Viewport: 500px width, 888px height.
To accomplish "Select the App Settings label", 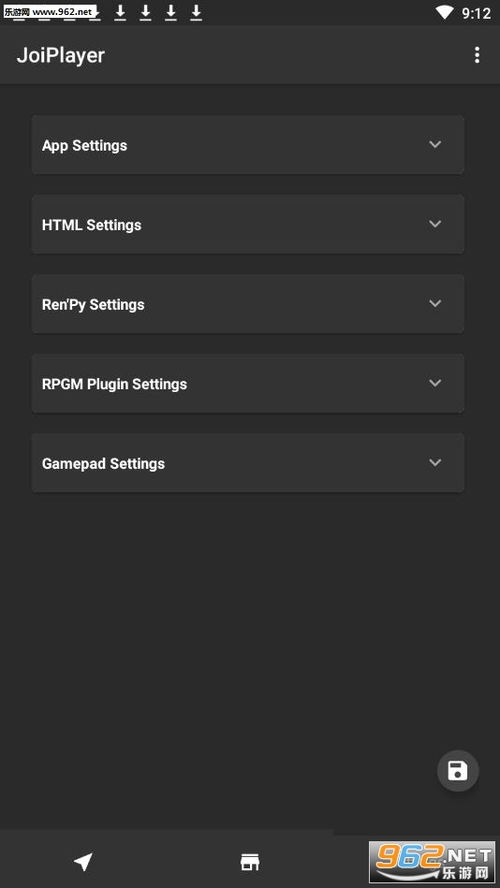I will click(x=84, y=146).
